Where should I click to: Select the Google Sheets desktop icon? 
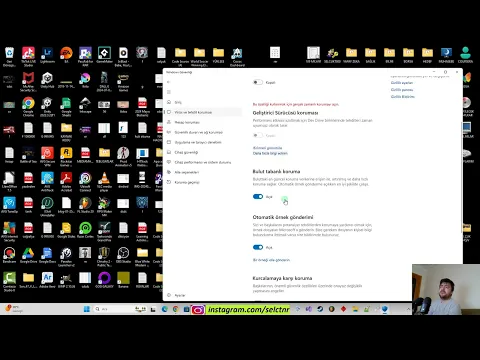(66, 107)
